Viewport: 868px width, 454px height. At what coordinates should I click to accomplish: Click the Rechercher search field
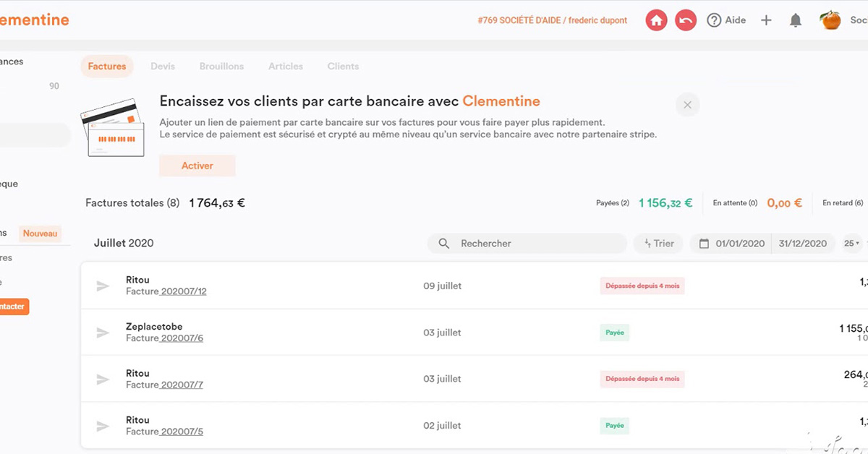coord(535,244)
